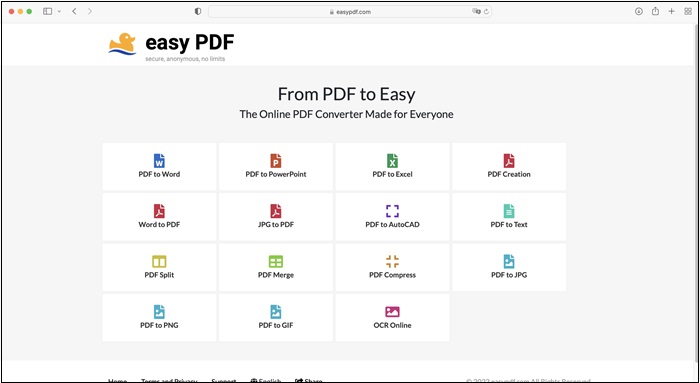Go forward with Safari forward arrow
This screenshot has width=700, height=383.
click(x=90, y=12)
